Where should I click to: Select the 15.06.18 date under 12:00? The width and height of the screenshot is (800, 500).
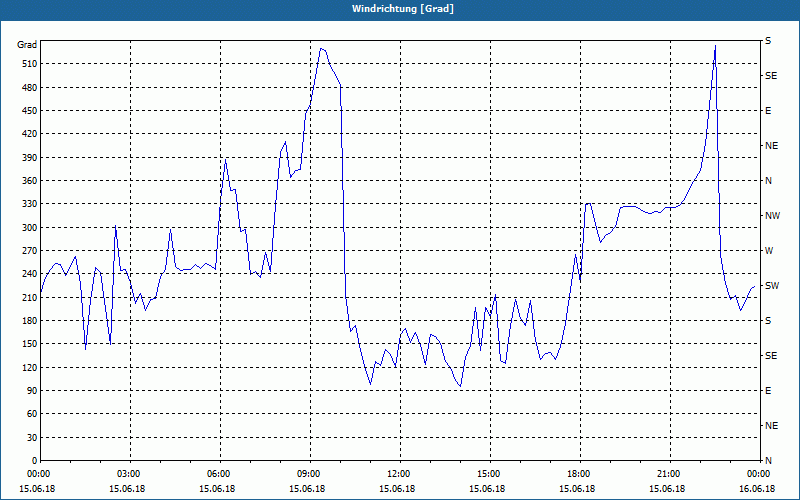point(397,489)
